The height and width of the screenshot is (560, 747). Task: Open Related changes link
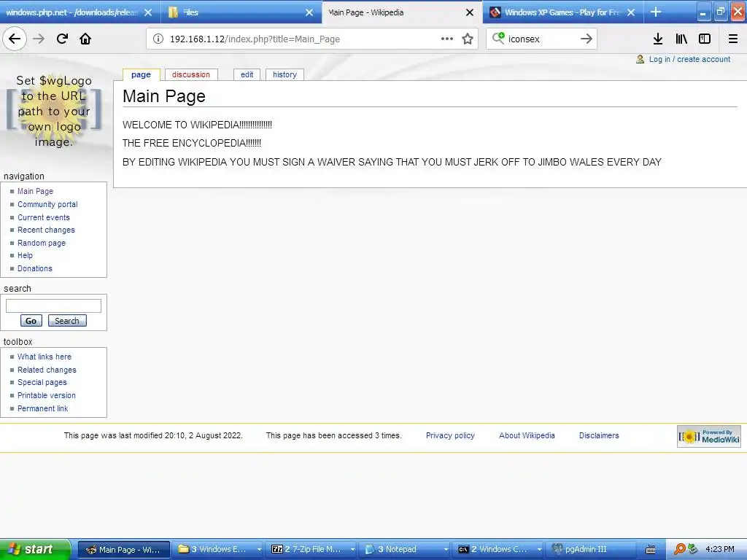click(x=47, y=370)
